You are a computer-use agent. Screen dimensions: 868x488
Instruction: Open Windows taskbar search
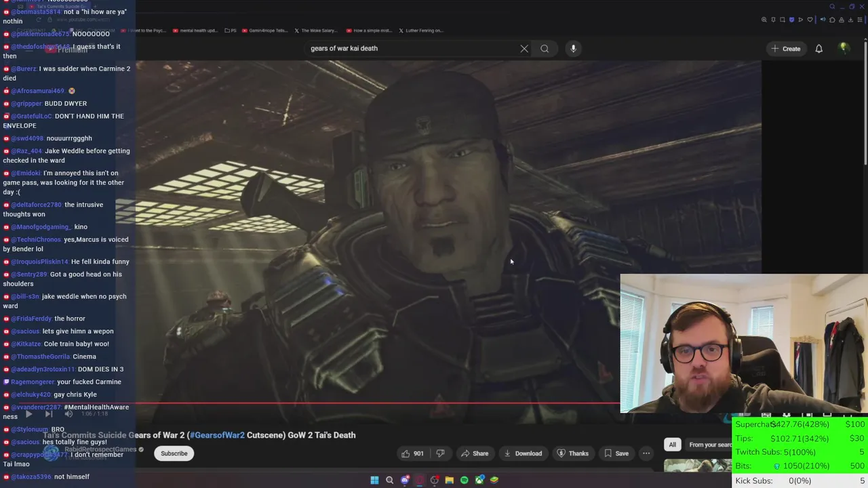coord(389,480)
